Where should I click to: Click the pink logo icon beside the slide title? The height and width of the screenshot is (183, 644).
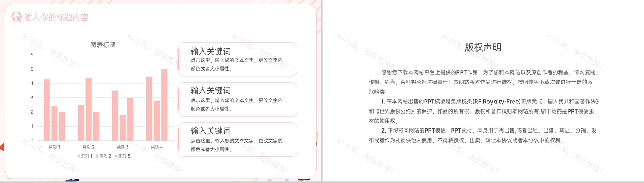(16, 17)
